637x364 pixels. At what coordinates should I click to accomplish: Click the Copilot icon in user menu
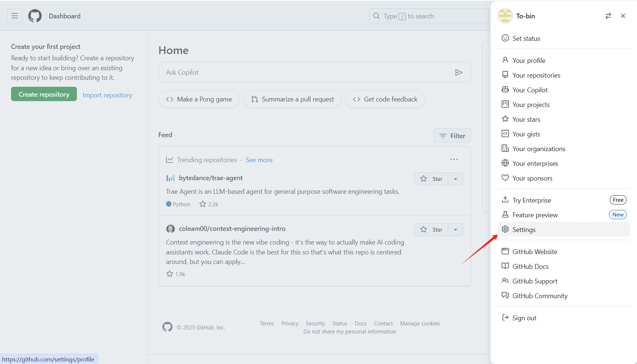tap(505, 90)
